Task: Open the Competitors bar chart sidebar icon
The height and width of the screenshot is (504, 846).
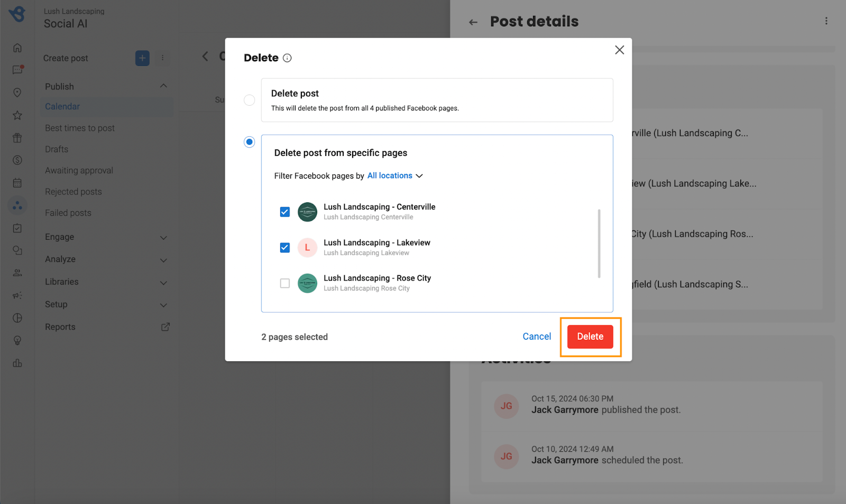Action: pos(17,363)
